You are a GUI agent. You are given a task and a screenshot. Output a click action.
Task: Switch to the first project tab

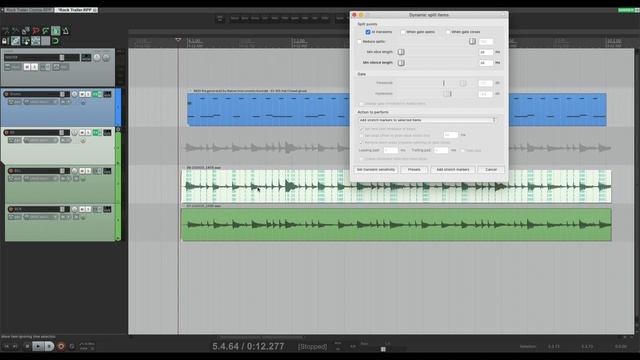28,10
